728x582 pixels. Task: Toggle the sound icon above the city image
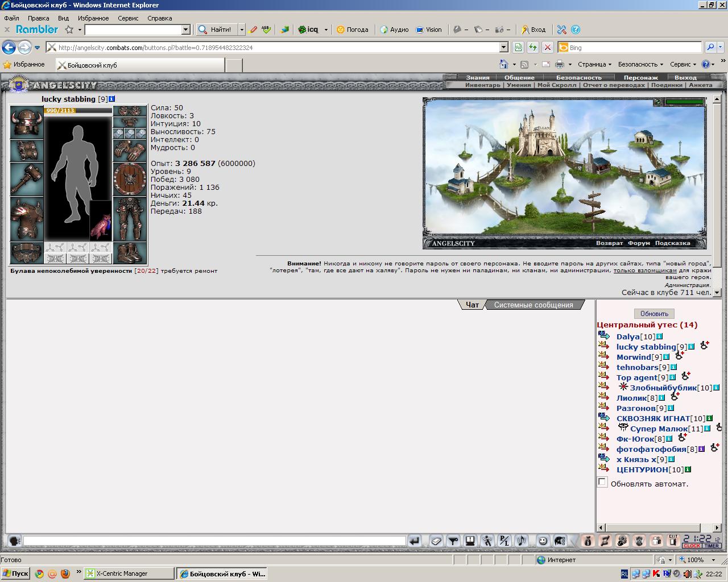pyautogui.click(x=657, y=102)
